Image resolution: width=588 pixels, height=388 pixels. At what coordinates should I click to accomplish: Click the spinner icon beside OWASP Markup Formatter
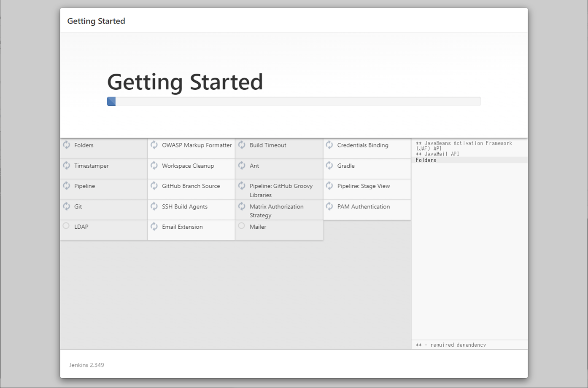point(154,145)
